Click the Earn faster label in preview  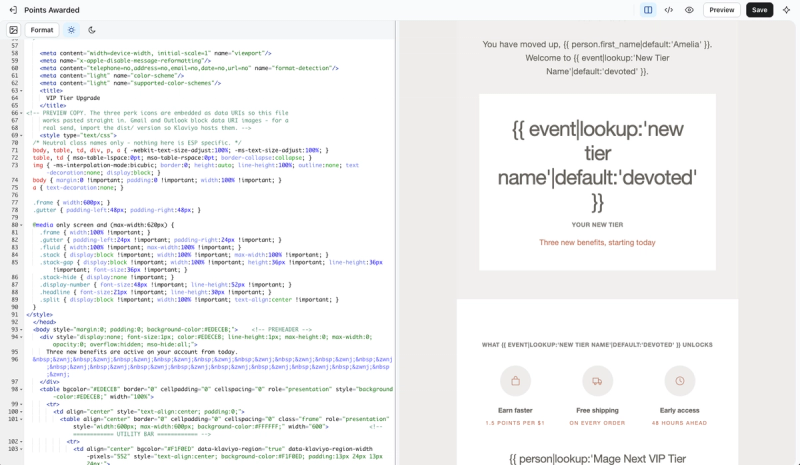click(x=515, y=410)
